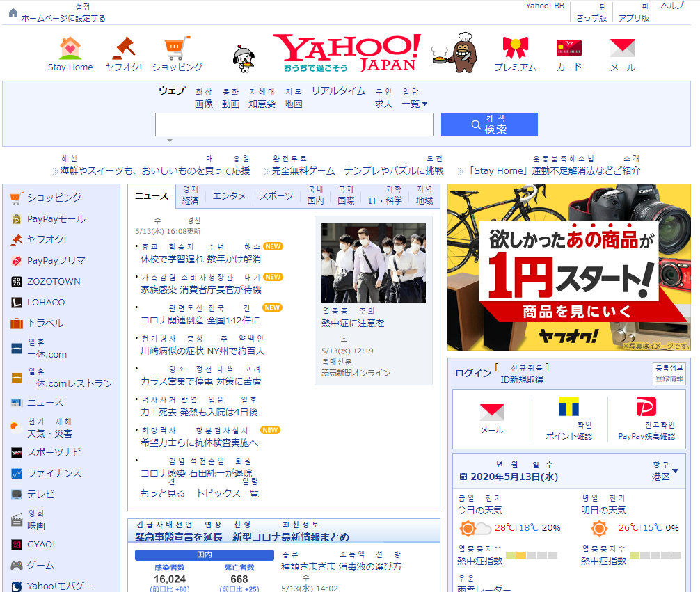Open テレビ in the sidebar
The image size is (700, 592).
coord(40,494)
